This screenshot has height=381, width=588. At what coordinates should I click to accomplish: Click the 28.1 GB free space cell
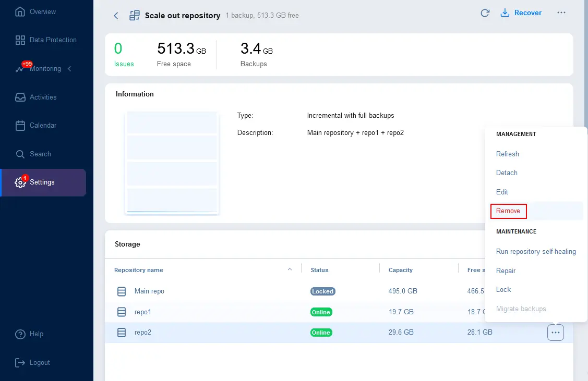click(479, 333)
